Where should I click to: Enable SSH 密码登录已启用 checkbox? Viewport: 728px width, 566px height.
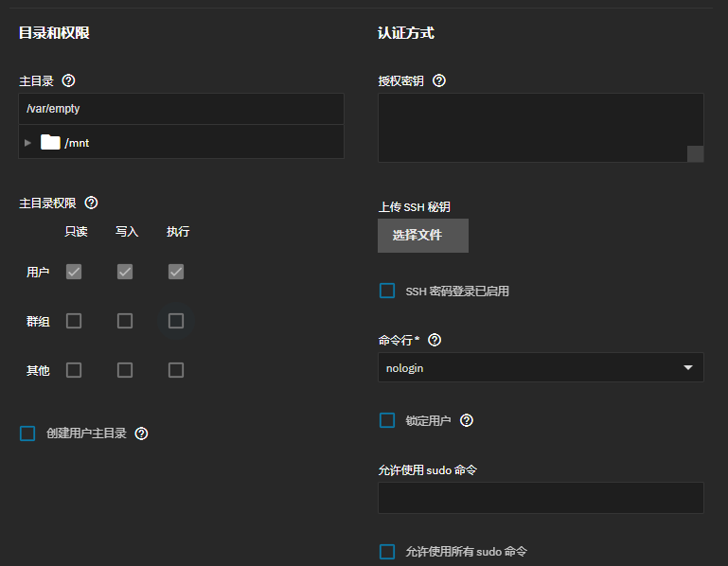point(387,291)
